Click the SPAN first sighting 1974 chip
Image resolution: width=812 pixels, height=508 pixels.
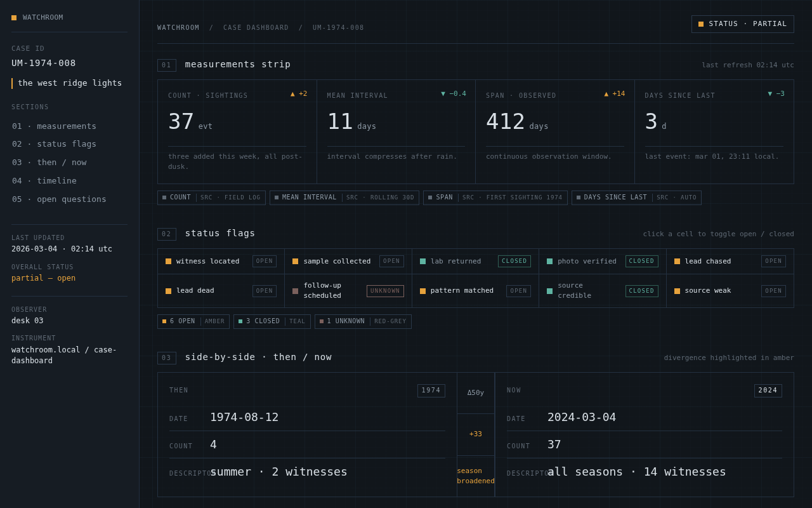(495, 197)
